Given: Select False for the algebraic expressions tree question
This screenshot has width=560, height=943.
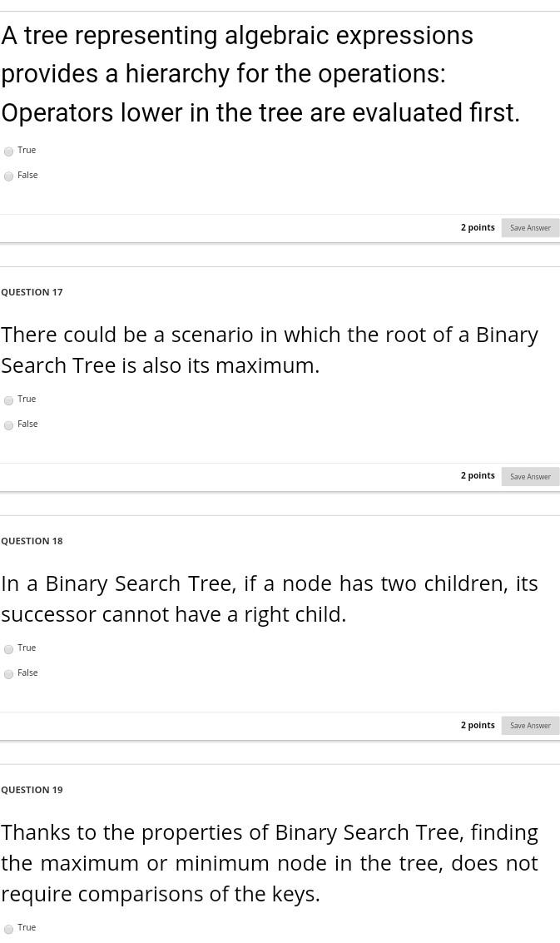Looking at the screenshot, I should pyautogui.click(x=8, y=176).
